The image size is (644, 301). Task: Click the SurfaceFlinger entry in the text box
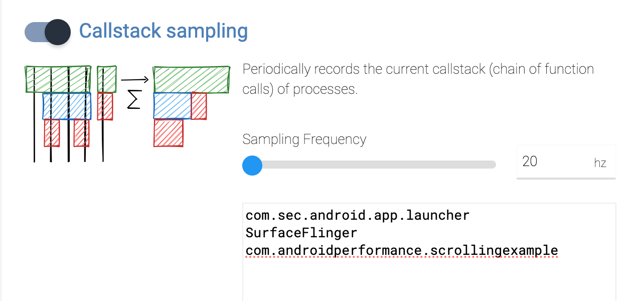pyautogui.click(x=301, y=233)
